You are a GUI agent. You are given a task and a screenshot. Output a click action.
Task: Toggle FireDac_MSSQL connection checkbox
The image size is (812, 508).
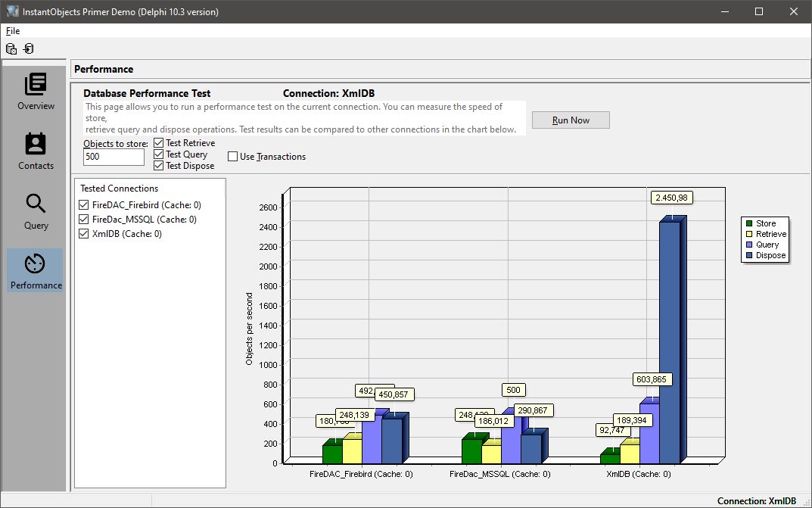coord(82,219)
